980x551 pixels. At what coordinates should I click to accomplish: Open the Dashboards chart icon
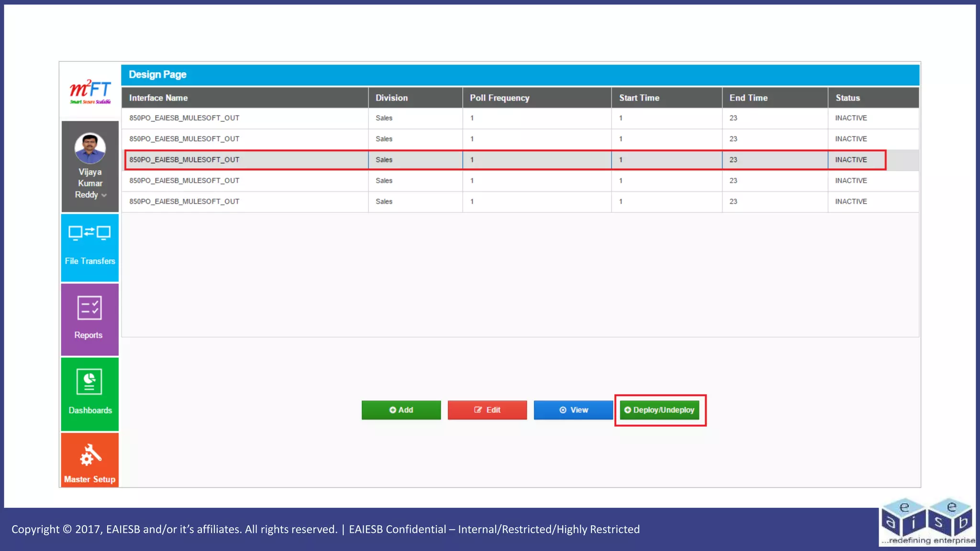(x=89, y=382)
